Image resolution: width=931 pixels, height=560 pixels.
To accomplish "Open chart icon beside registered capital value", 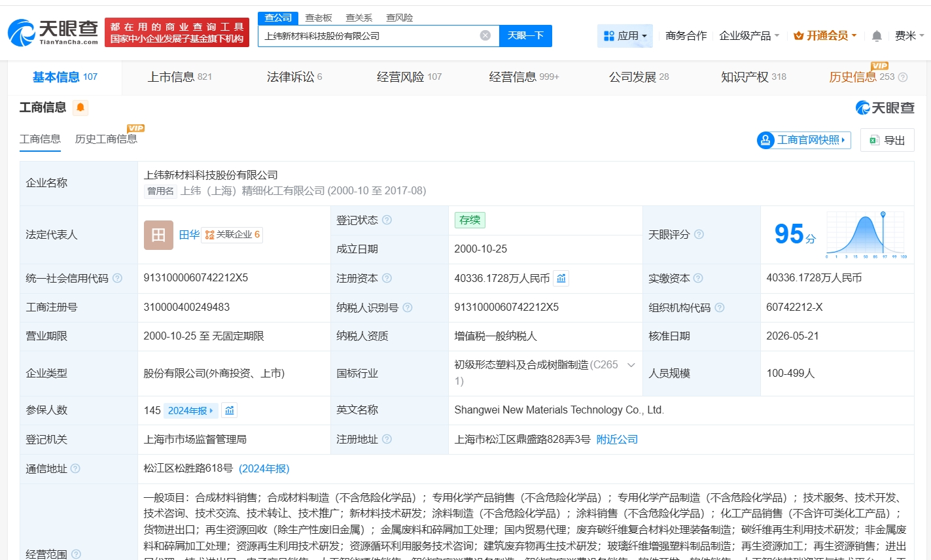I will coord(561,278).
